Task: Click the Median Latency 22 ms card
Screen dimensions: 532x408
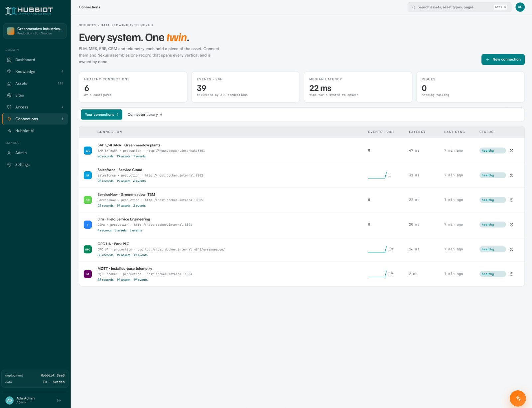Action: (358, 87)
